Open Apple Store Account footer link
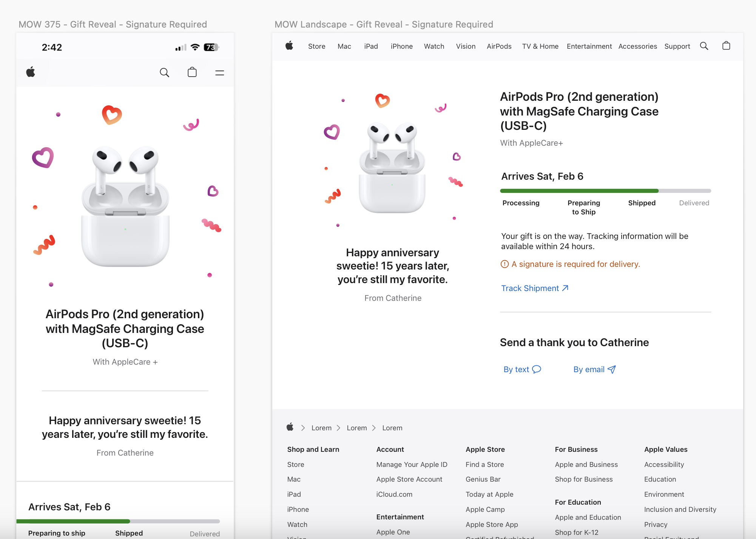756x539 pixels. [x=409, y=479]
